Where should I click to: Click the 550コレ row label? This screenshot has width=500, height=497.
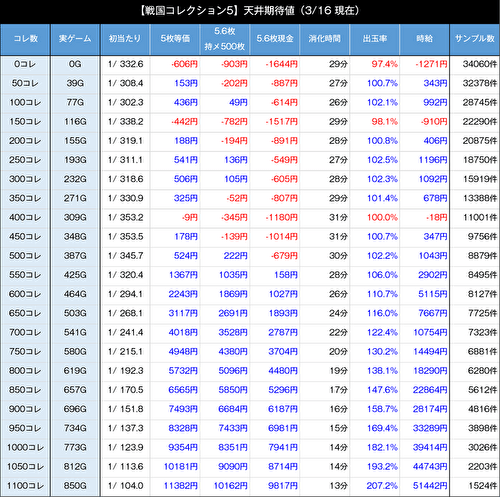[x=25, y=275]
